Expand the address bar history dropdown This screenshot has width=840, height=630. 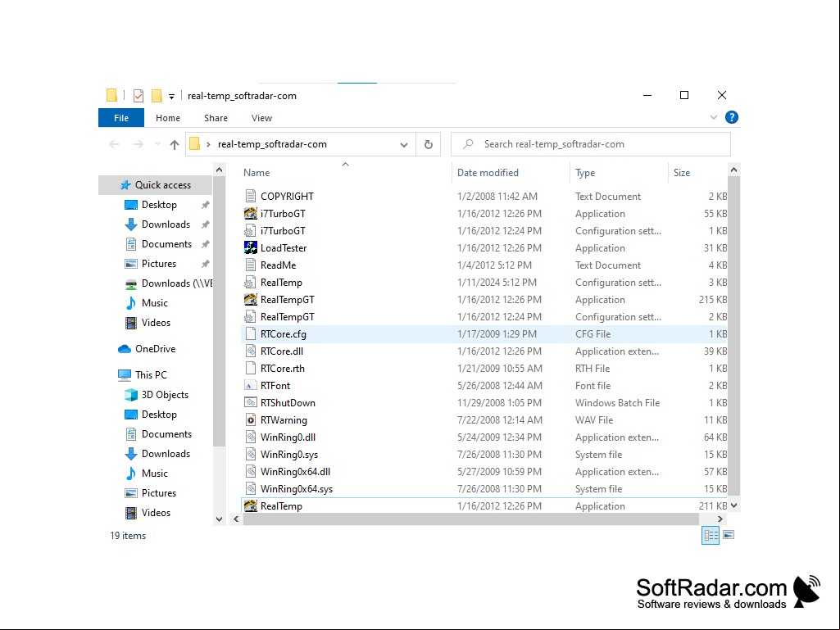[404, 145]
